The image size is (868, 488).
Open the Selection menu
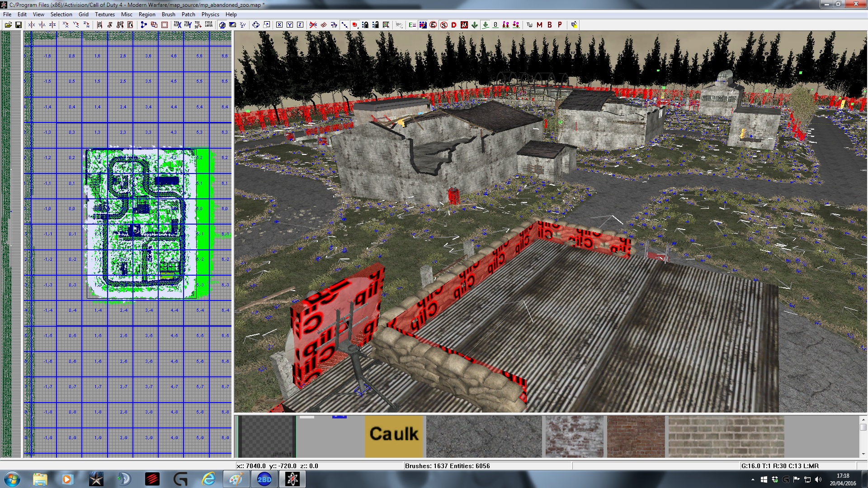61,14
